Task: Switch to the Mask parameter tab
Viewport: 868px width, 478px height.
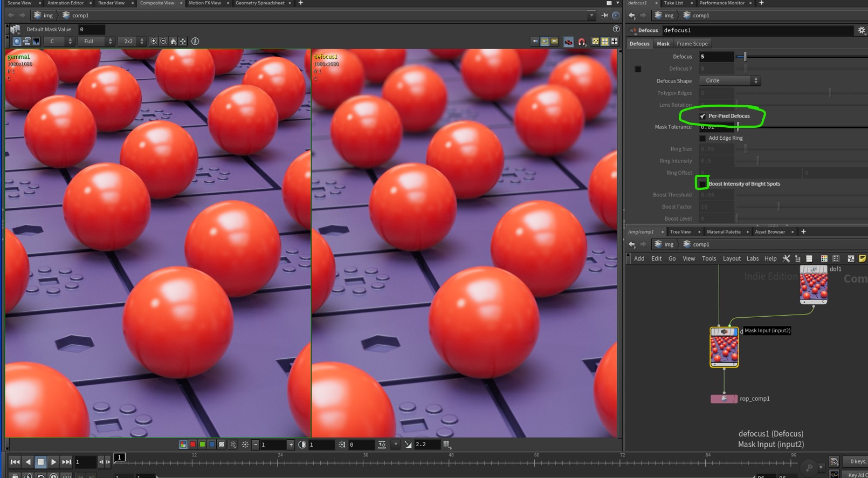Action: pyautogui.click(x=663, y=44)
